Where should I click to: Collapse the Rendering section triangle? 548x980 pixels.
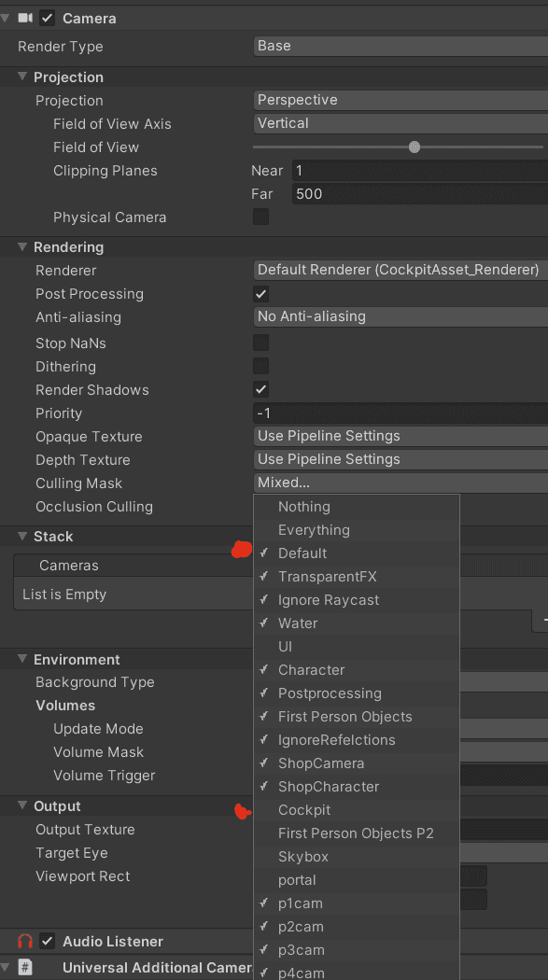(x=22, y=246)
